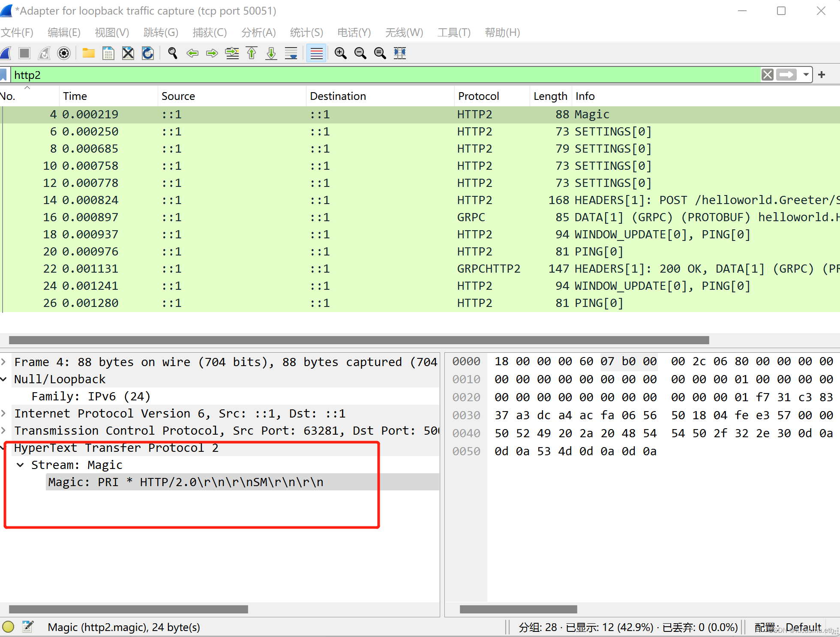Select packet 14 HEADERS POST row
Viewport: 840px width, 637px height.
pos(420,200)
